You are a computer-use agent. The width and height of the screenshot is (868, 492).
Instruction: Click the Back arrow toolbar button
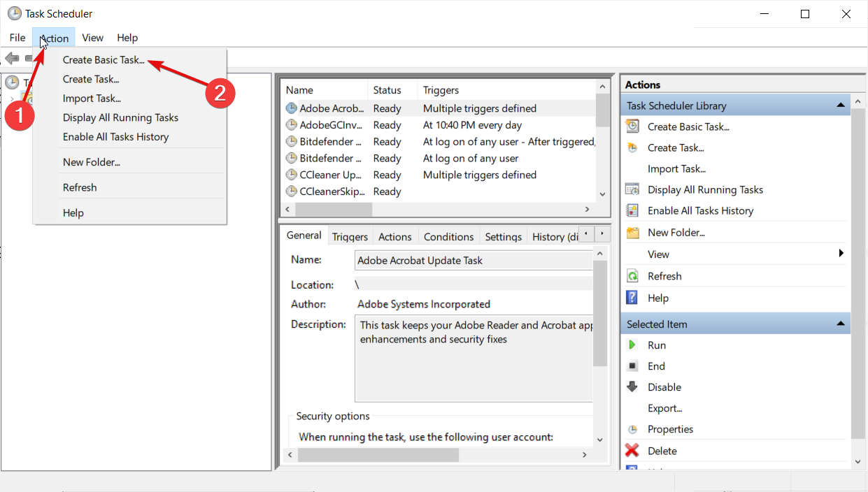pyautogui.click(x=12, y=58)
